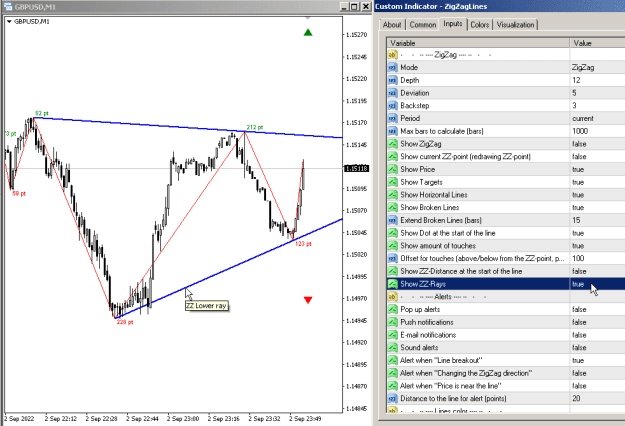Click the Value column header
625x426 pixels.
pyautogui.click(x=597, y=43)
